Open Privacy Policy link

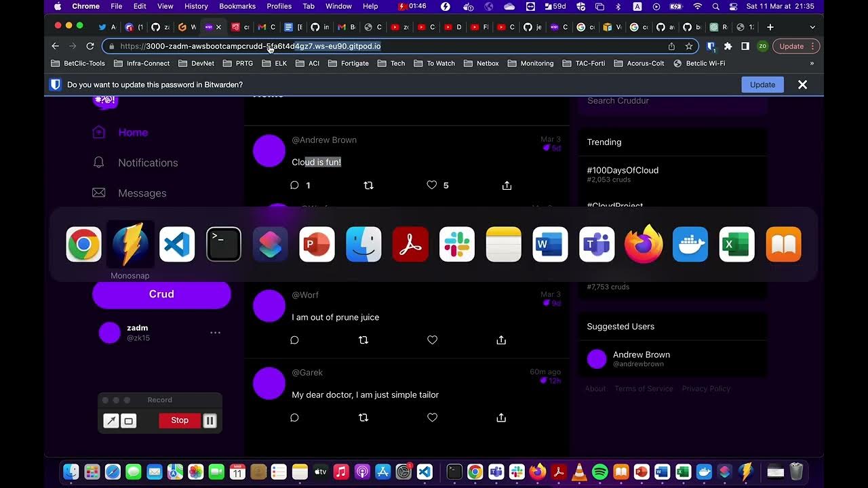click(706, 388)
